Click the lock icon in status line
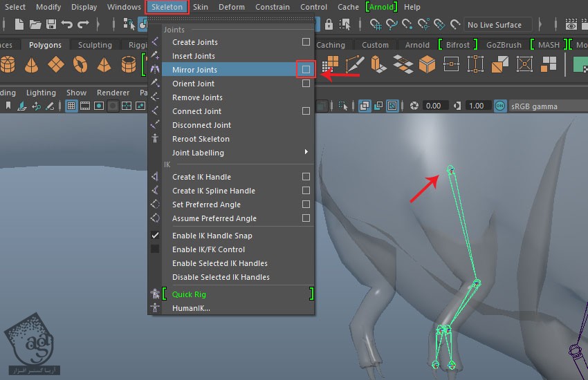 point(329,25)
